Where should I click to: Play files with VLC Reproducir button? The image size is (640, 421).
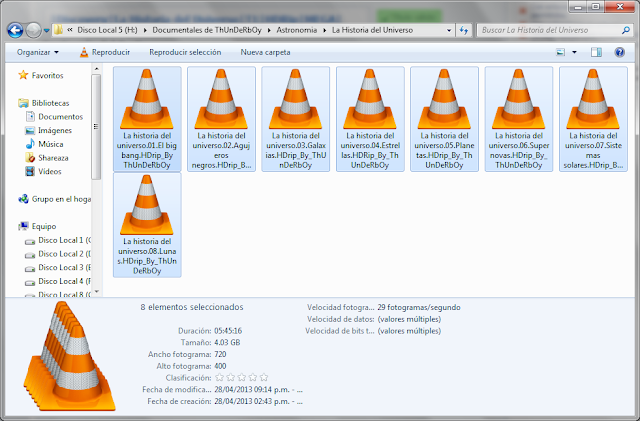click(x=105, y=52)
